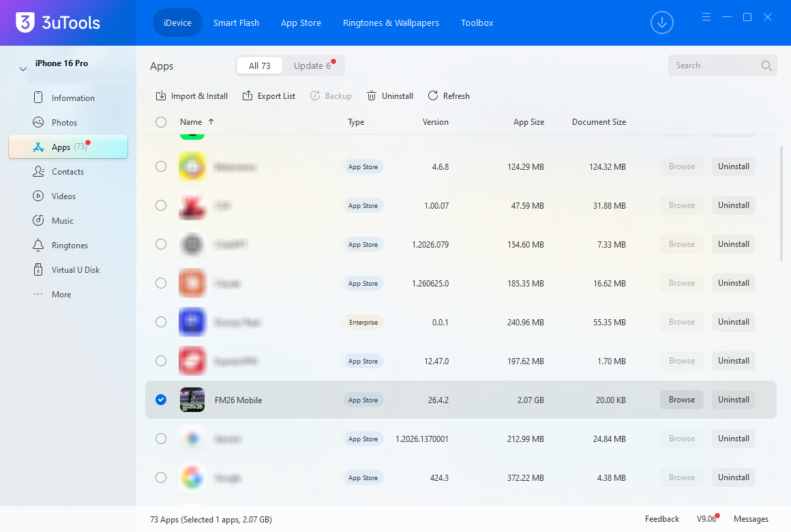Viewport: 791px width, 532px height.
Task: Select the app with version 1.2026.1370001
Action: [161, 439]
